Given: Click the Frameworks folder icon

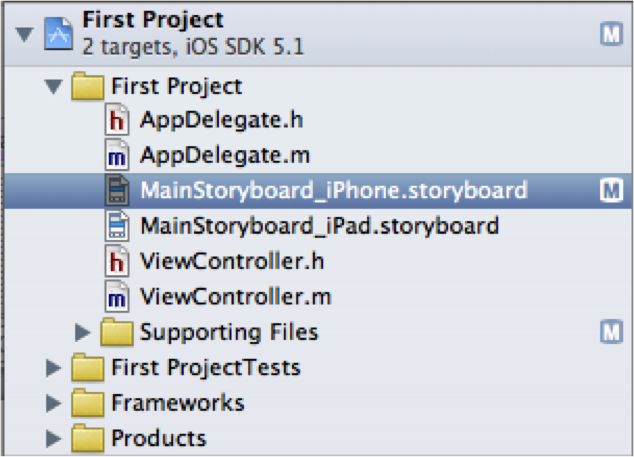Looking at the screenshot, I should click(x=90, y=403).
